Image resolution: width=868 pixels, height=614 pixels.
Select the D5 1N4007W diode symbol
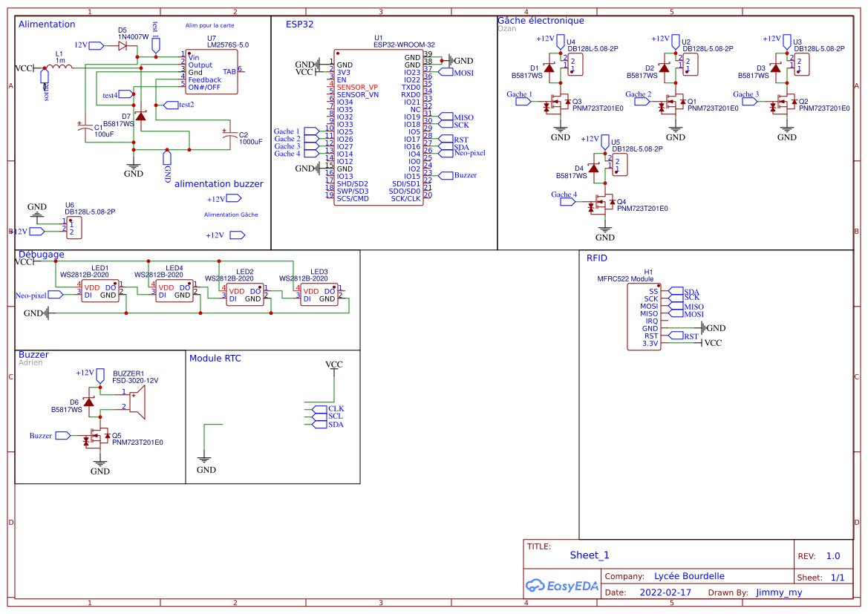coord(123,46)
